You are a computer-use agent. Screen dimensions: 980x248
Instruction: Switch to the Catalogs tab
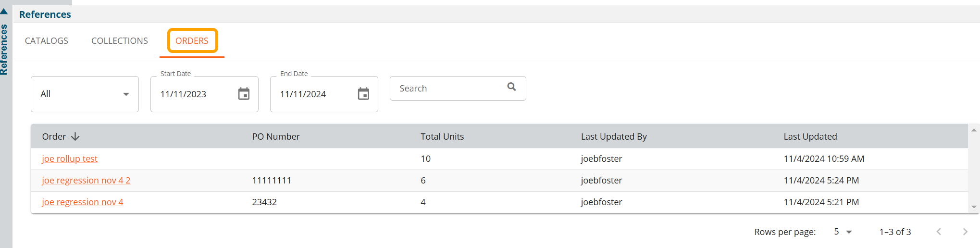tap(47, 41)
